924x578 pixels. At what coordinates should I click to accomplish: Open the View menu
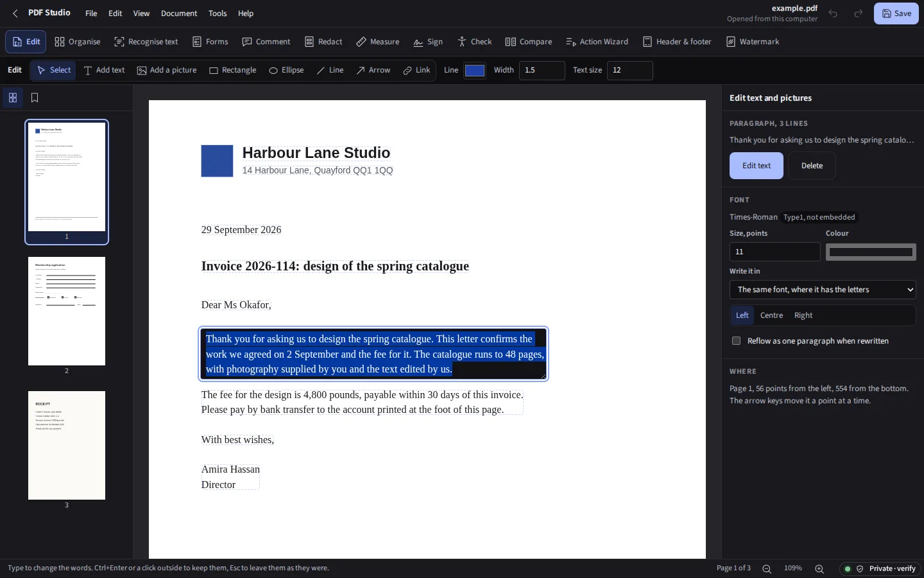click(141, 13)
